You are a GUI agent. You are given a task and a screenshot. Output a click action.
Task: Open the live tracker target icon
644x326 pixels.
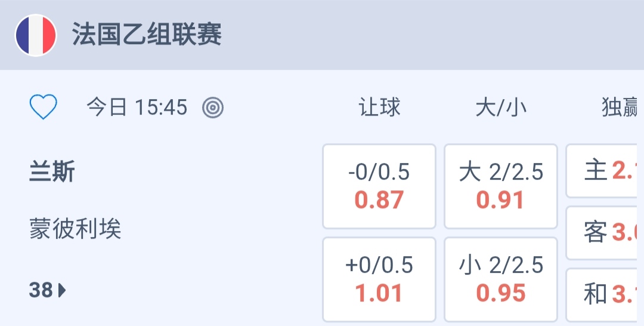[x=213, y=108]
